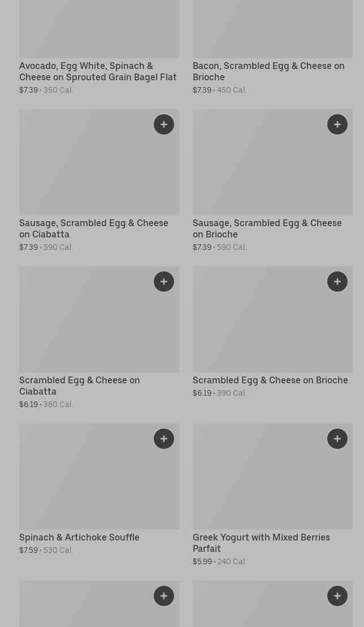Open Scrambled Egg & Cheese on Brioche title link
This screenshot has width=364, height=627.
(x=270, y=380)
